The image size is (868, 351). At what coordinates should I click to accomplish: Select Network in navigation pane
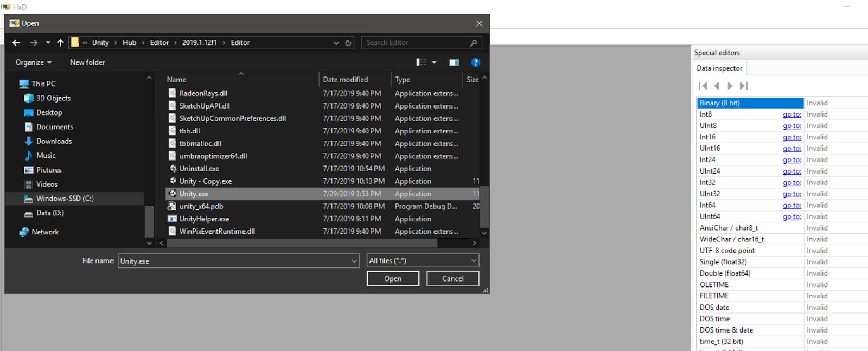45,232
